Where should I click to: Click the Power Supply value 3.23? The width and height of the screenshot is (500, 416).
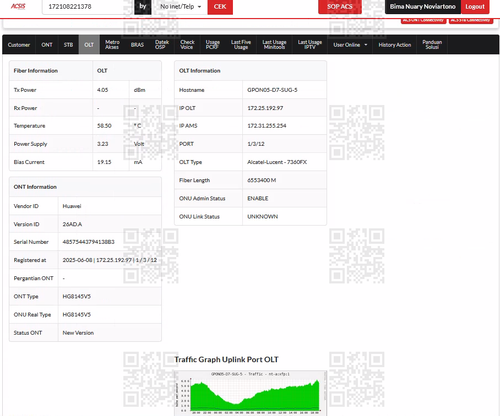(102, 144)
